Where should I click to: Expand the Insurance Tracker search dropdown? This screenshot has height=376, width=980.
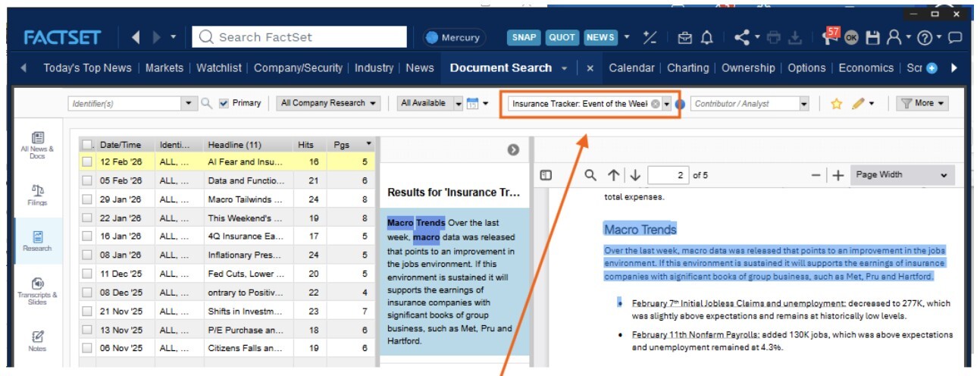pos(667,104)
